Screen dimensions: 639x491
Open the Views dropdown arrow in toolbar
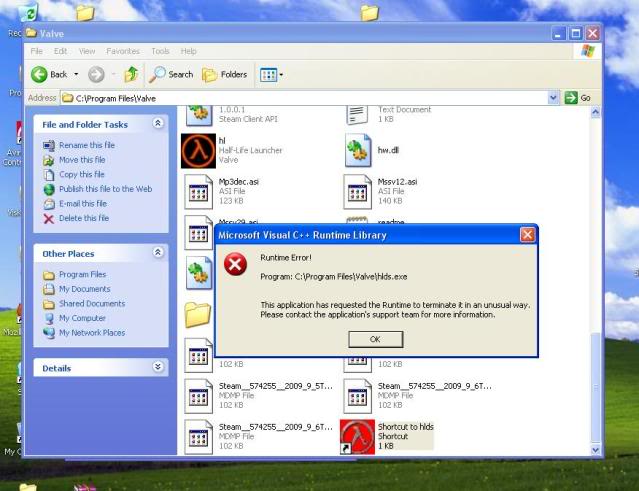coord(281,75)
